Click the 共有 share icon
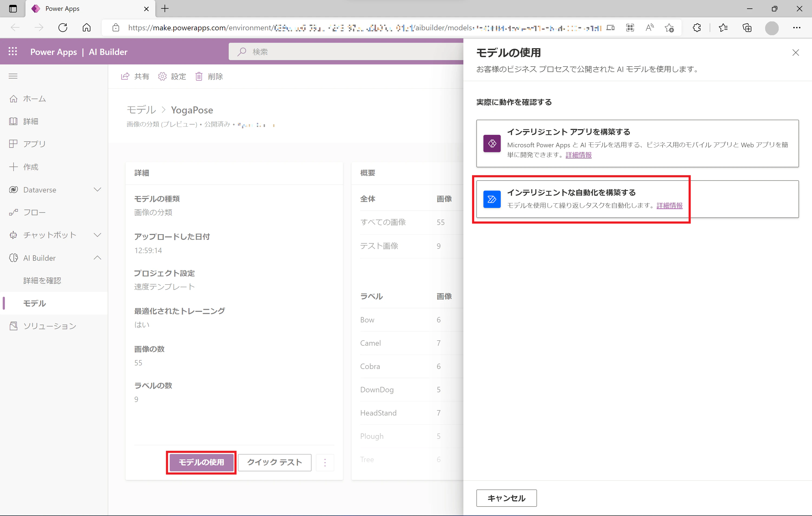 point(125,76)
